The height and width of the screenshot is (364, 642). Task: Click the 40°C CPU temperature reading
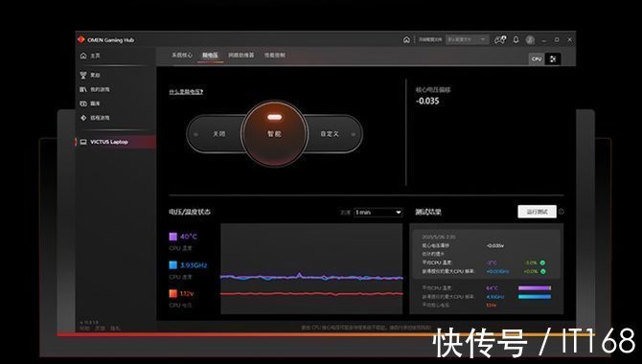click(189, 237)
